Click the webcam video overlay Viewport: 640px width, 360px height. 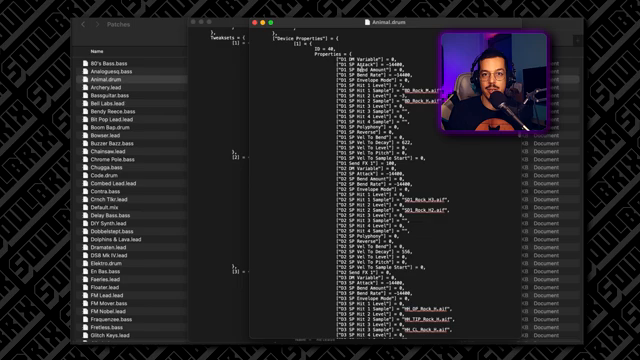tap(493, 82)
